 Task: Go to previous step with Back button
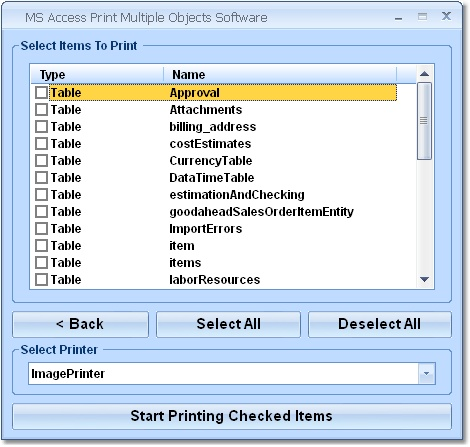pos(80,324)
